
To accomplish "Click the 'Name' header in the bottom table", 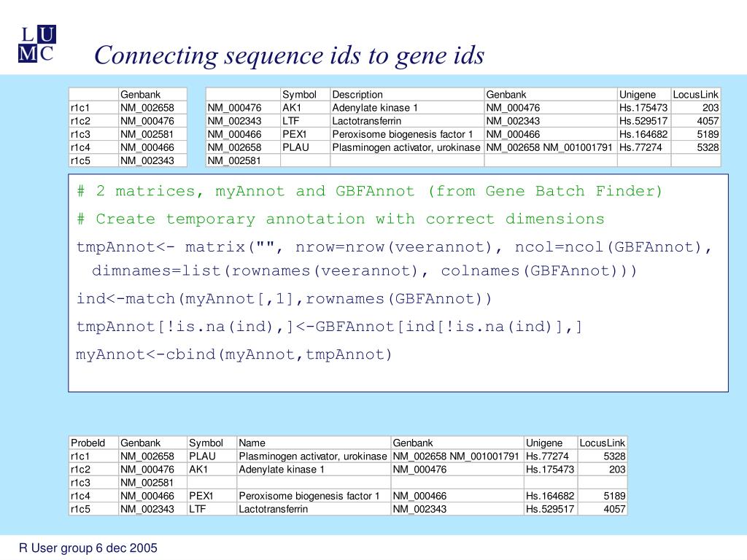I will [x=252, y=443].
